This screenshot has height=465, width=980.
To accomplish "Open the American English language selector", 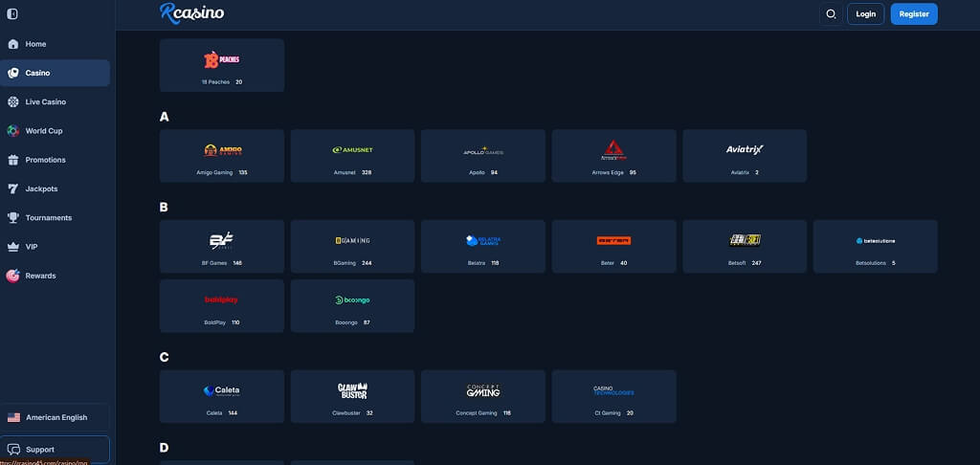I will coord(55,417).
